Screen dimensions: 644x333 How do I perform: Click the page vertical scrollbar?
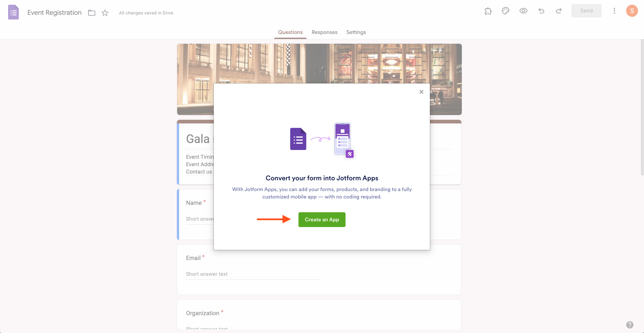[642, 108]
